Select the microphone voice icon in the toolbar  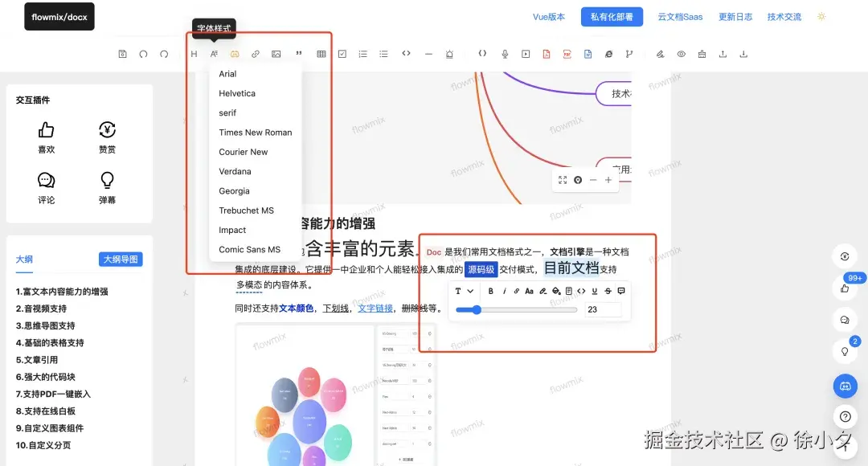505,53
